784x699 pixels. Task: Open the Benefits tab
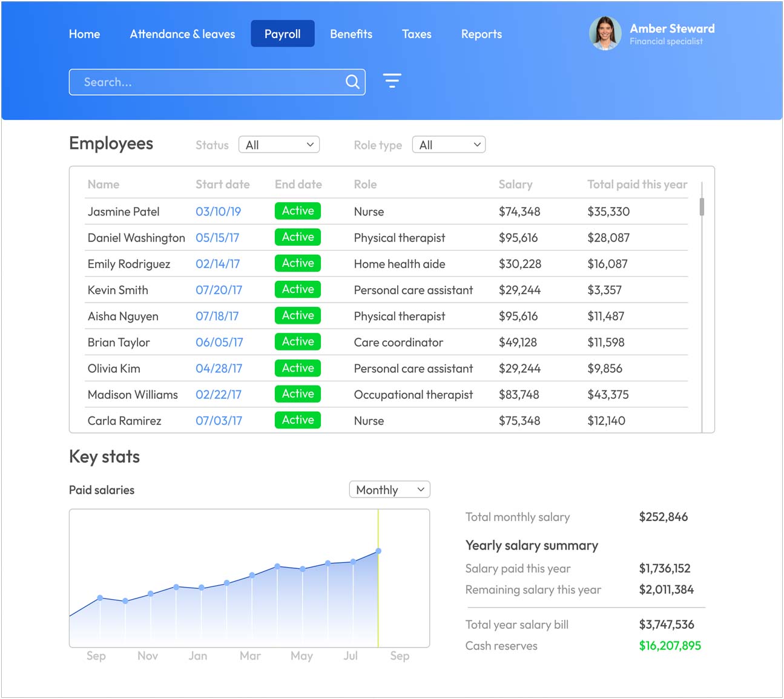[351, 34]
